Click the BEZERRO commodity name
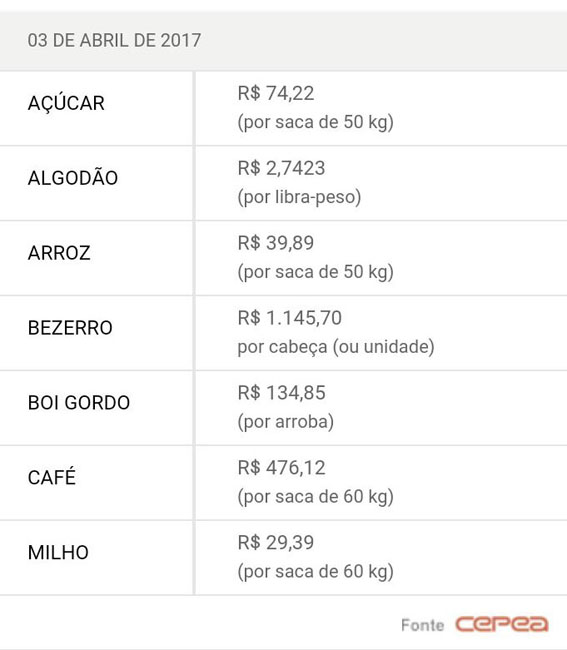The width and height of the screenshot is (567, 650). click(70, 327)
